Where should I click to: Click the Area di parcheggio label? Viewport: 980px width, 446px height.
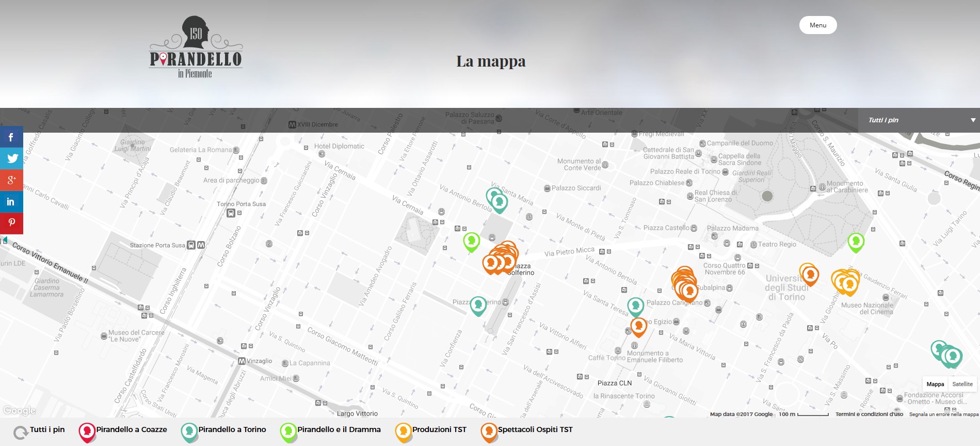pyautogui.click(x=231, y=180)
